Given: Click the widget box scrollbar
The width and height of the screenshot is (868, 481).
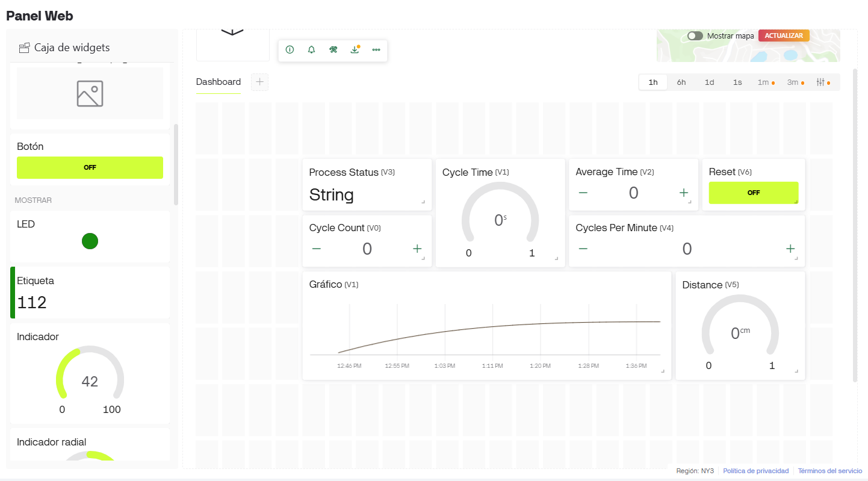Looking at the screenshot, I should point(176,164).
